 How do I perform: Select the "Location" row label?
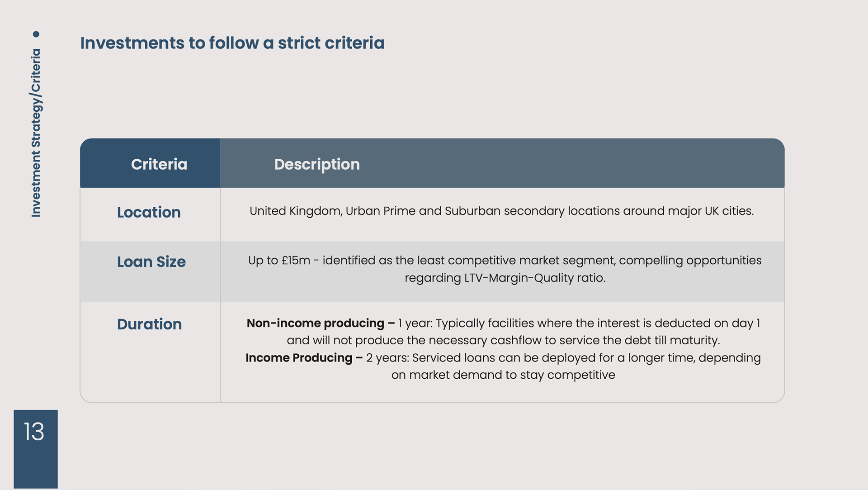pyautogui.click(x=149, y=212)
